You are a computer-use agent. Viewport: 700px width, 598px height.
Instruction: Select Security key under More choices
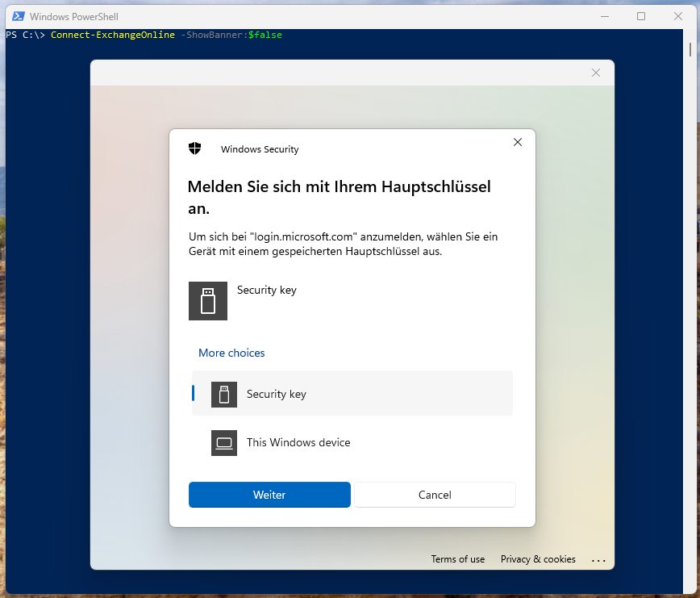(x=352, y=394)
